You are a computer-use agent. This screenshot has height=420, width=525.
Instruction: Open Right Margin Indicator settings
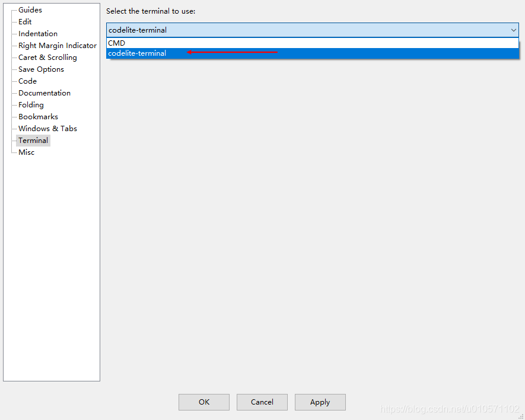pos(56,45)
